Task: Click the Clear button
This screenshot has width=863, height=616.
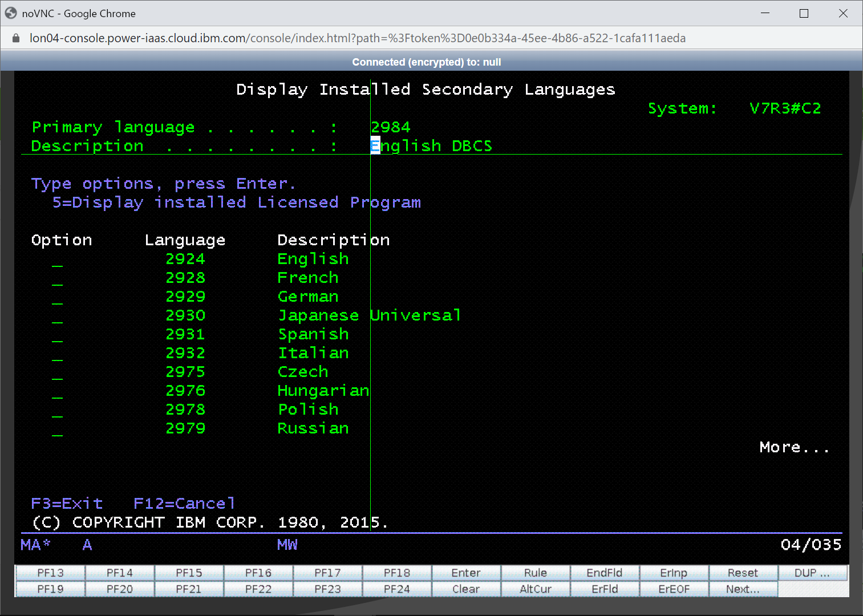Action: [466, 589]
